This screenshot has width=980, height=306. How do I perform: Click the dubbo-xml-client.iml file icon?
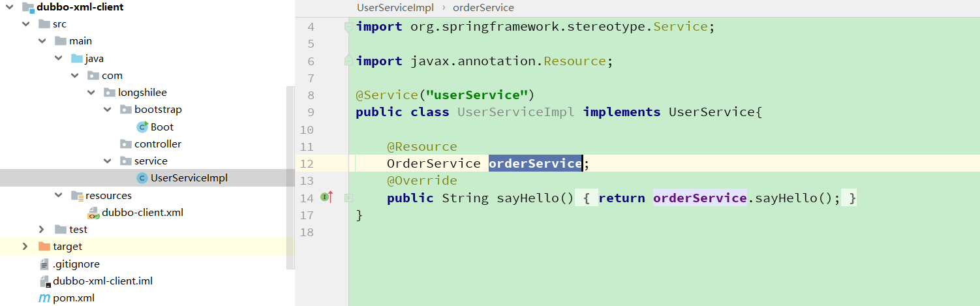[44, 281]
